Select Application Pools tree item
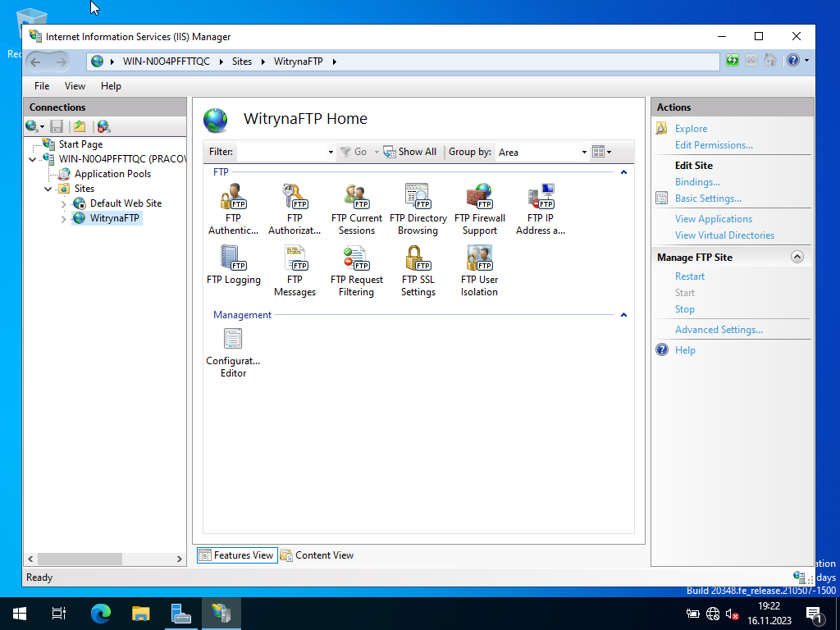840x630 pixels. (112, 174)
